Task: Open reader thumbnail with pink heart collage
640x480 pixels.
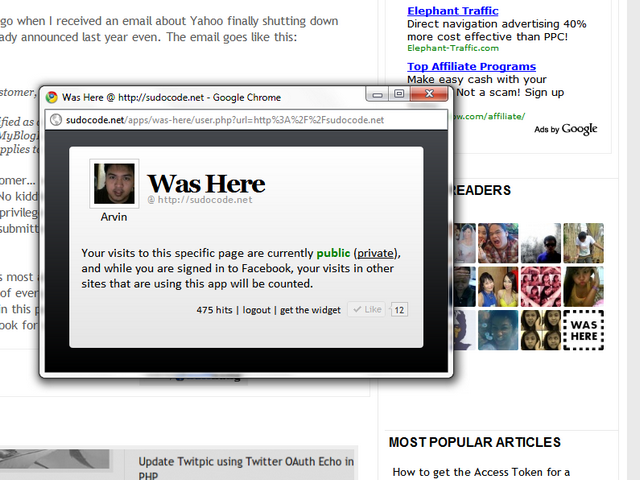Action: pos(541,287)
